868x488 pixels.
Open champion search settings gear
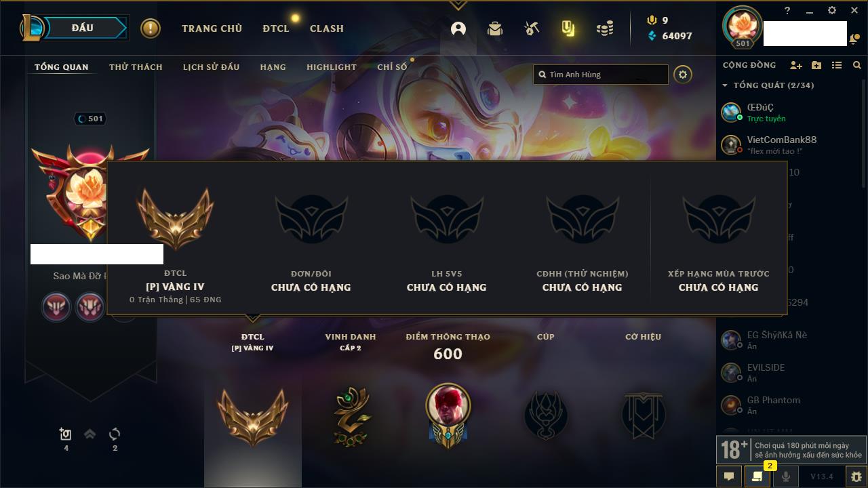[x=683, y=75]
